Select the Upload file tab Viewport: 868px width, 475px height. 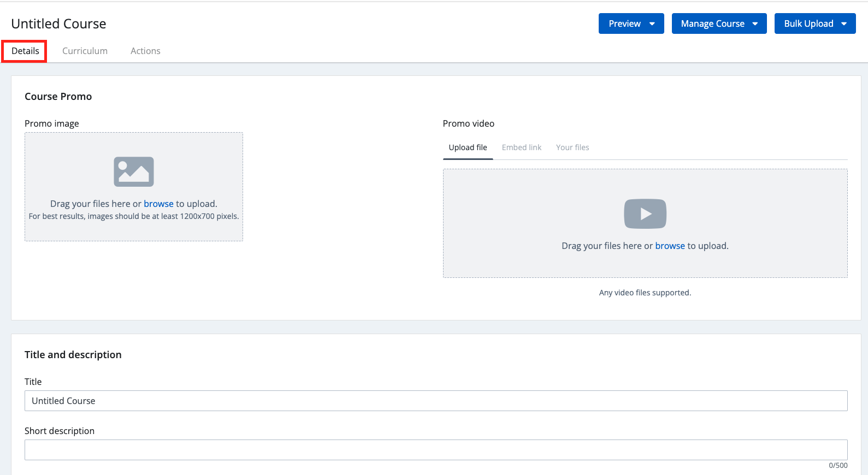point(468,147)
